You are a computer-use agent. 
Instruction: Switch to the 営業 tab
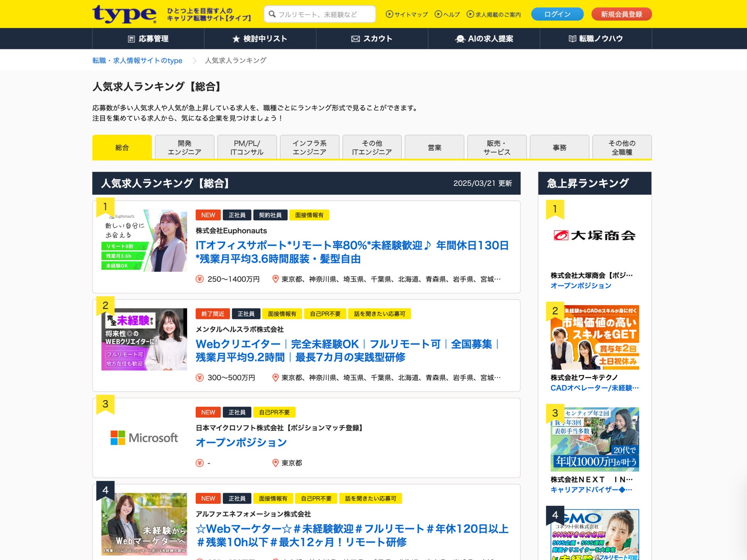pyautogui.click(x=435, y=147)
